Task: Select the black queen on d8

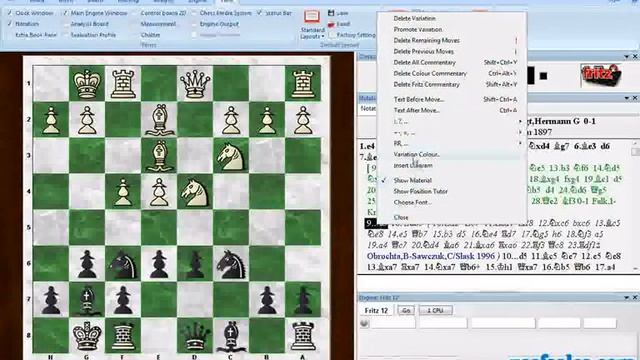Action: pos(195,336)
